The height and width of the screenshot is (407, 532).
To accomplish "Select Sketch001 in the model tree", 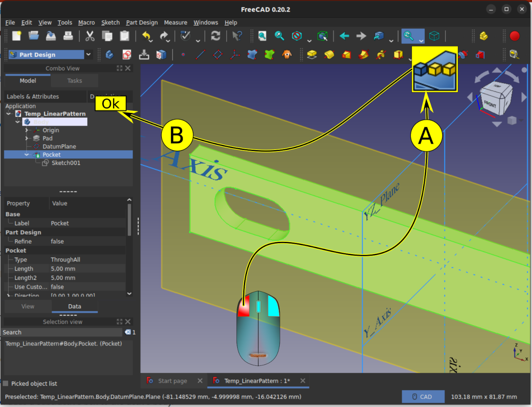I will (x=66, y=163).
